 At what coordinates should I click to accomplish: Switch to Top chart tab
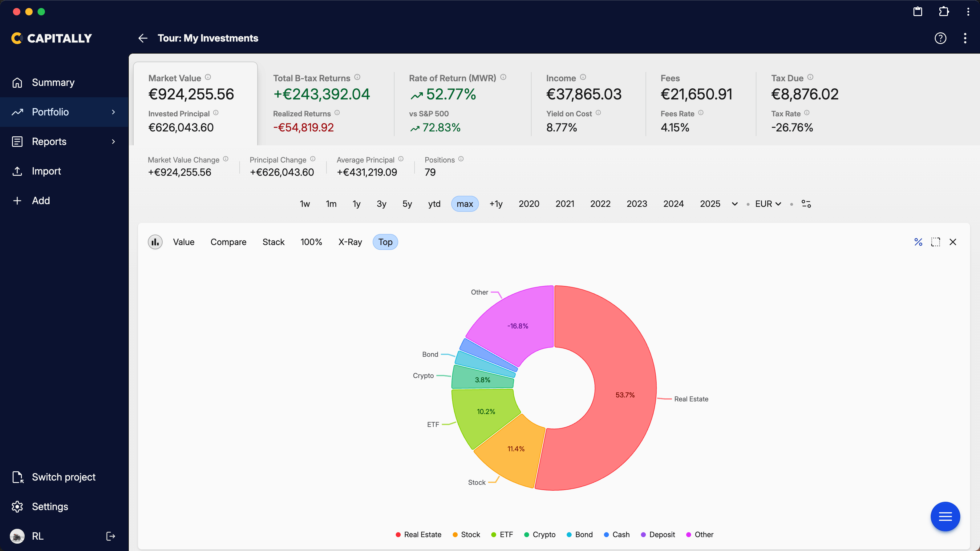(385, 242)
